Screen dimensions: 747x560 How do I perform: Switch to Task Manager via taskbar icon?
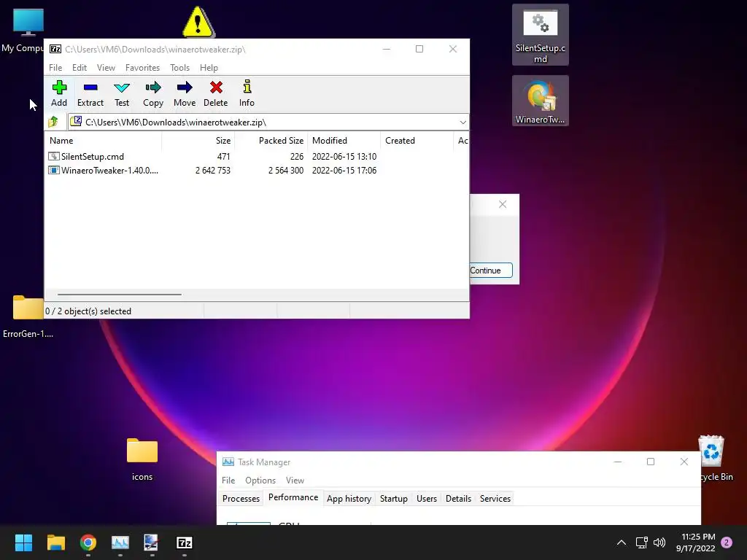pos(120,542)
